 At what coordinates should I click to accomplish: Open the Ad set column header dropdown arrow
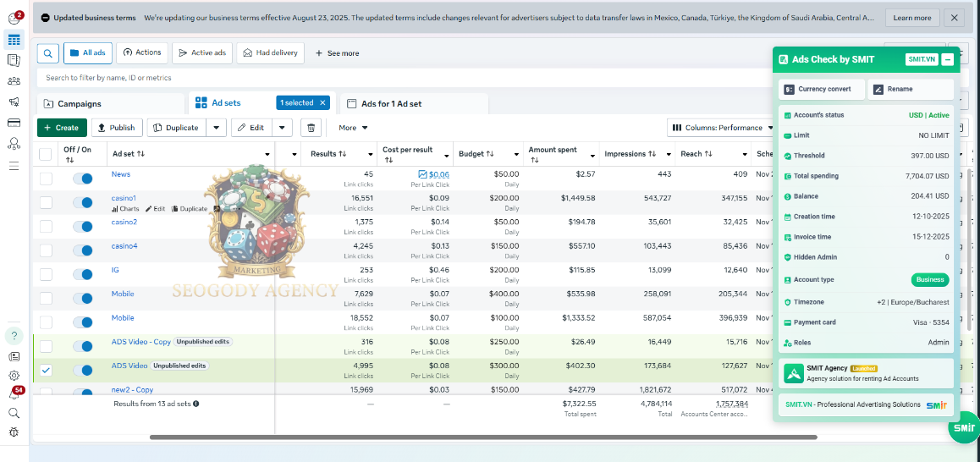pos(267,154)
